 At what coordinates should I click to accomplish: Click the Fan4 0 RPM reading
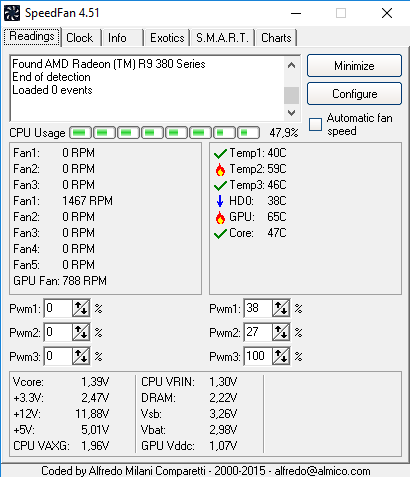(54, 249)
